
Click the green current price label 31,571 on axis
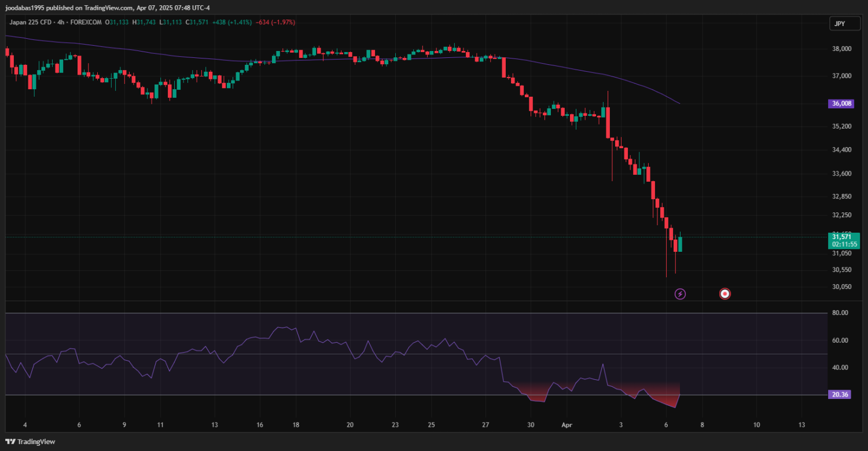(x=842, y=236)
